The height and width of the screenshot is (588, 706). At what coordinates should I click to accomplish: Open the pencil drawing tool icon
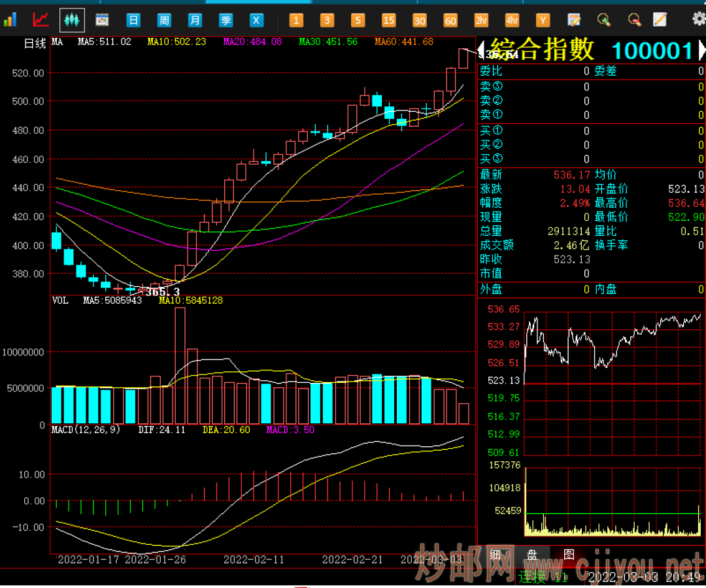660,20
